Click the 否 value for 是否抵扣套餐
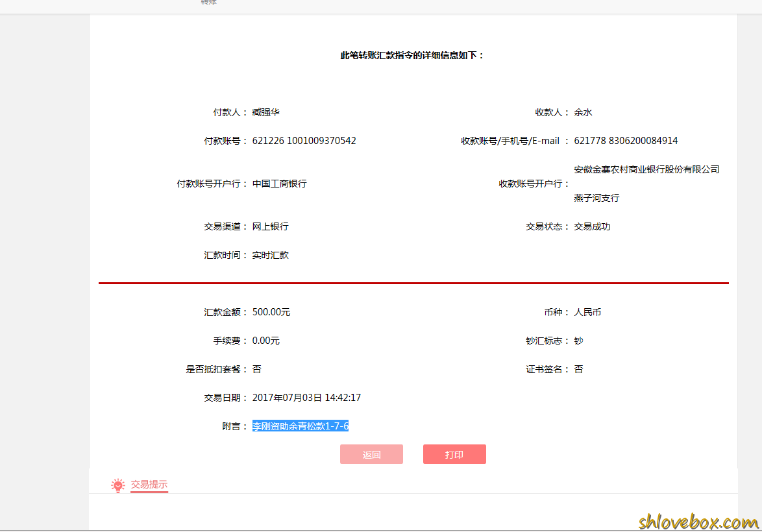This screenshot has height=532, width=762. tap(256, 369)
